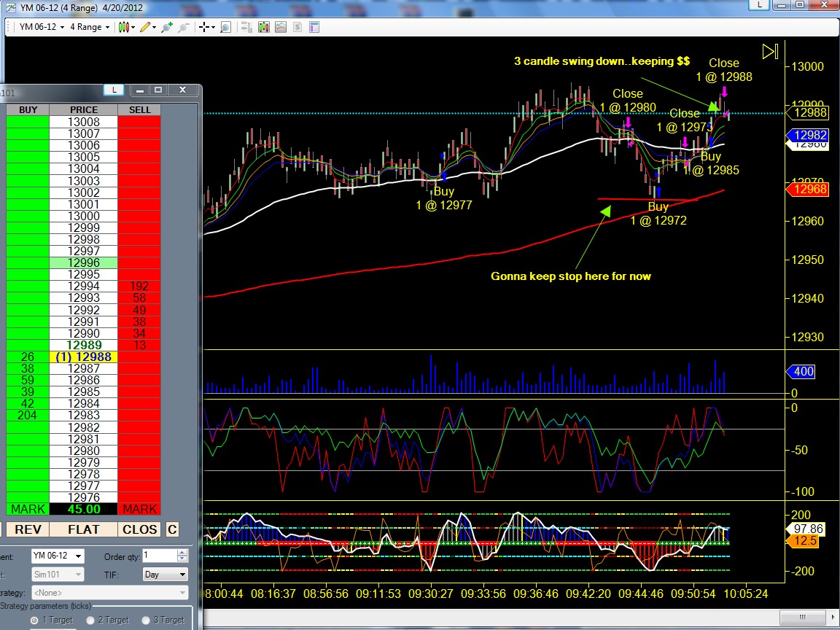Click the 12988 current price marker on axis

point(806,112)
